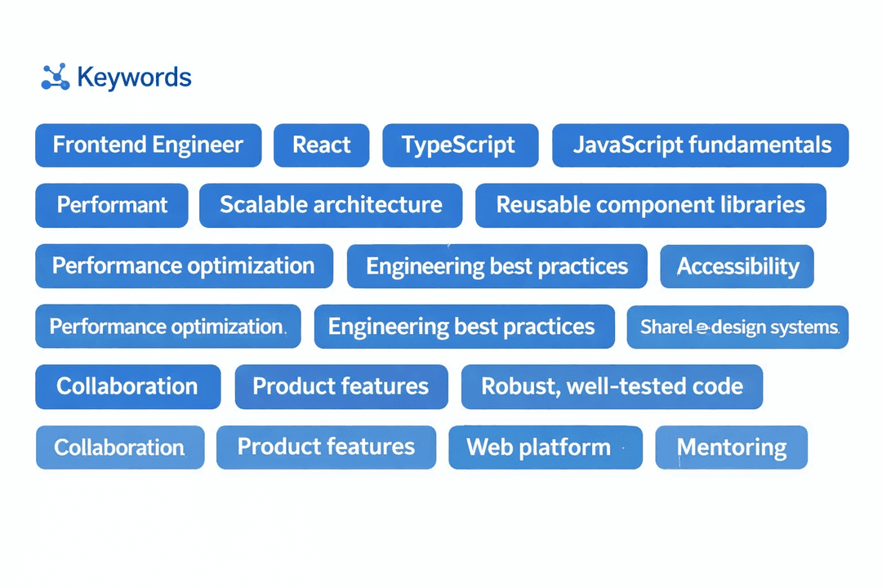Select the second Performance optimization tag
This screenshot has height=588, width=882.
[x=167, y=326]
